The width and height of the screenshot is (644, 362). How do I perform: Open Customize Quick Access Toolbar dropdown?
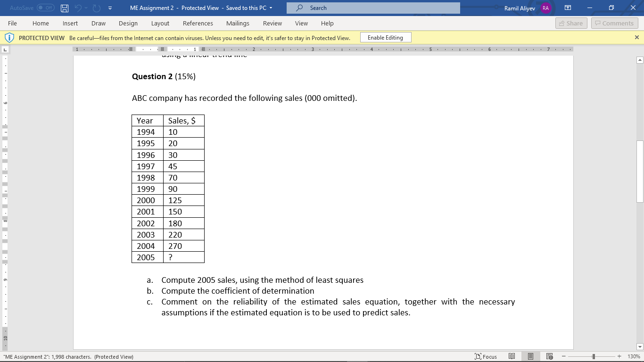pos(110,8)
